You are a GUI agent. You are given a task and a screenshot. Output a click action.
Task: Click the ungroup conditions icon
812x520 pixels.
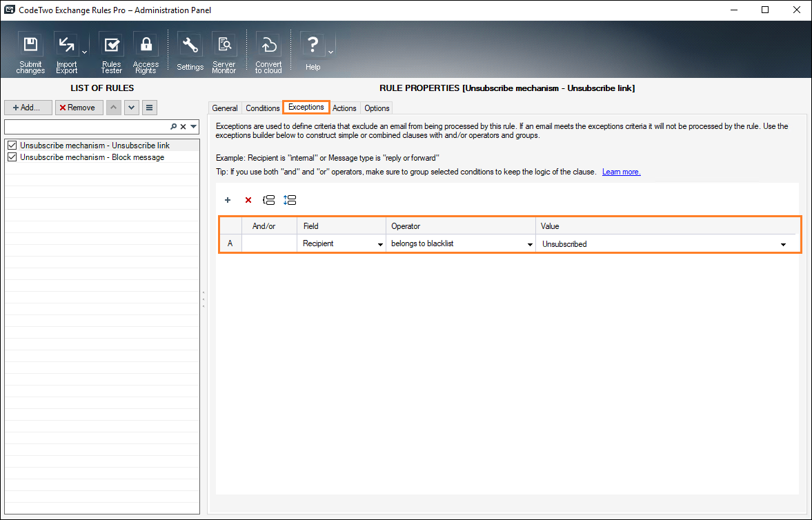tap(290, 200)
